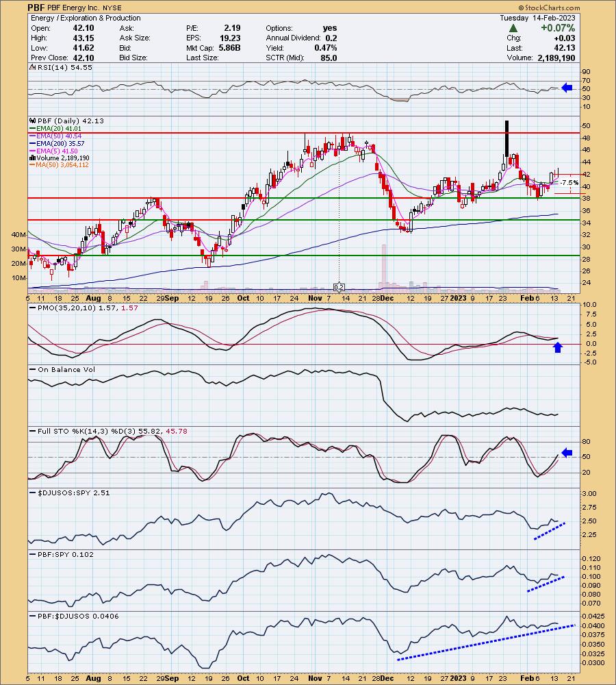Click the header Volume value 2,189,190

point(556,58)
